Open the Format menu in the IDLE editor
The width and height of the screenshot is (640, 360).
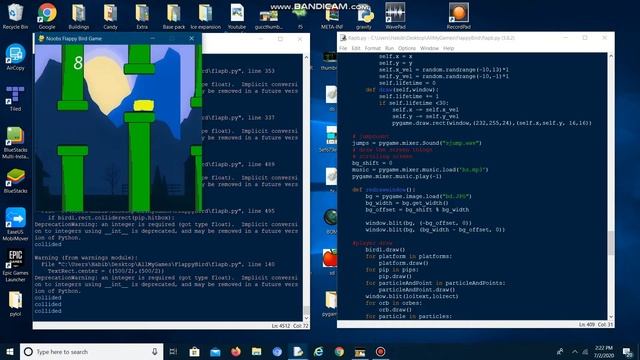(372, 48)
